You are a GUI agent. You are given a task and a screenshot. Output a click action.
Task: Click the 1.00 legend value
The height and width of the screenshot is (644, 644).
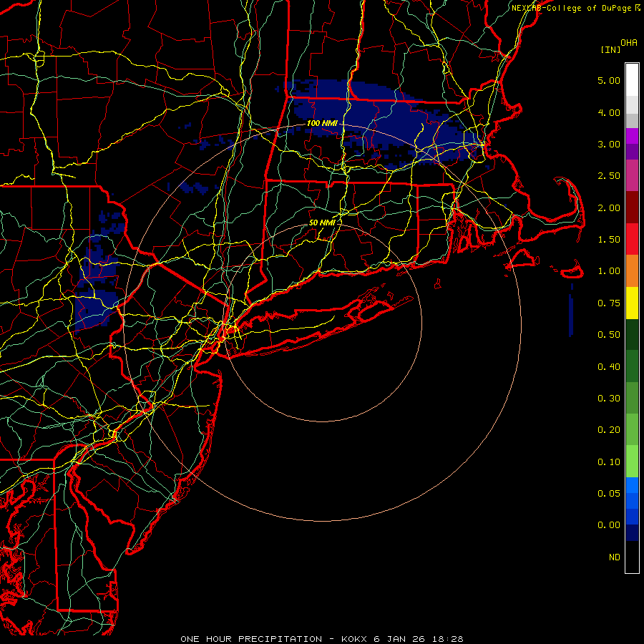(x=609, y=271)
